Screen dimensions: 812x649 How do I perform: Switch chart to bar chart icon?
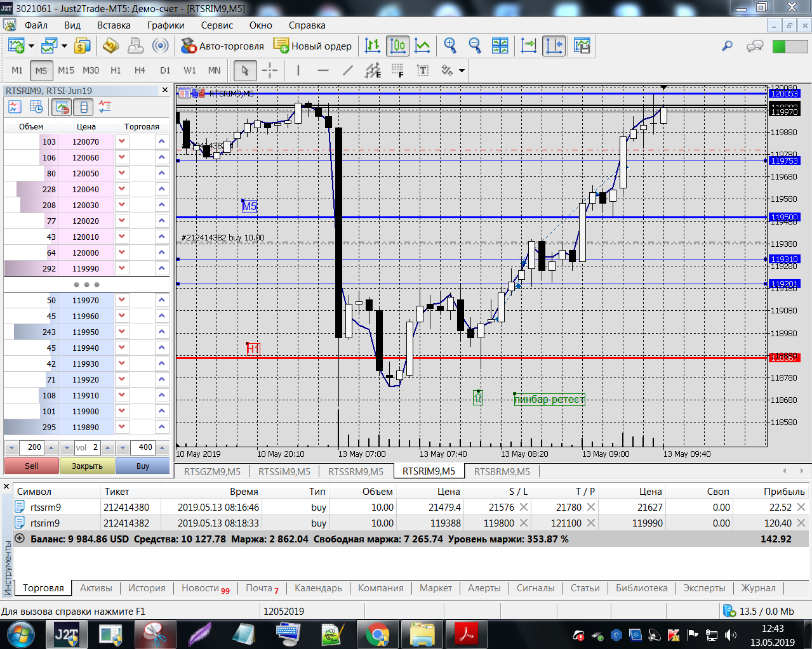373,46
